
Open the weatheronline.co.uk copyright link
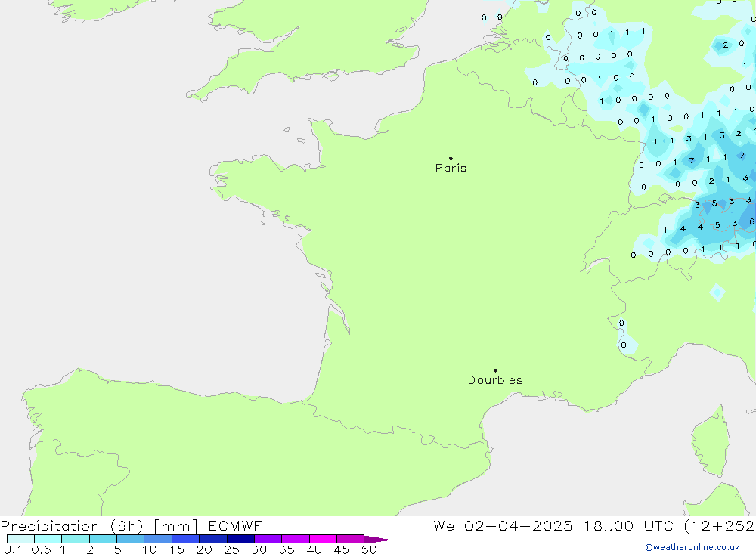point(692,547)
